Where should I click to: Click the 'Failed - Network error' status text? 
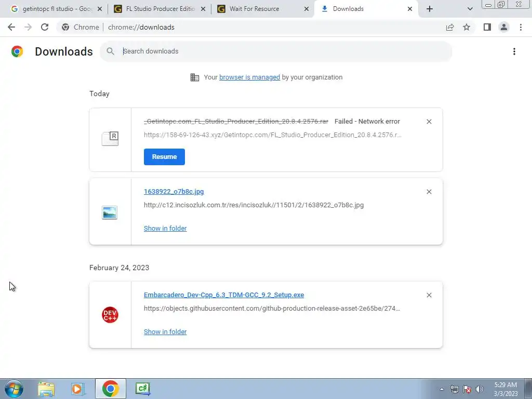[367, 122]
